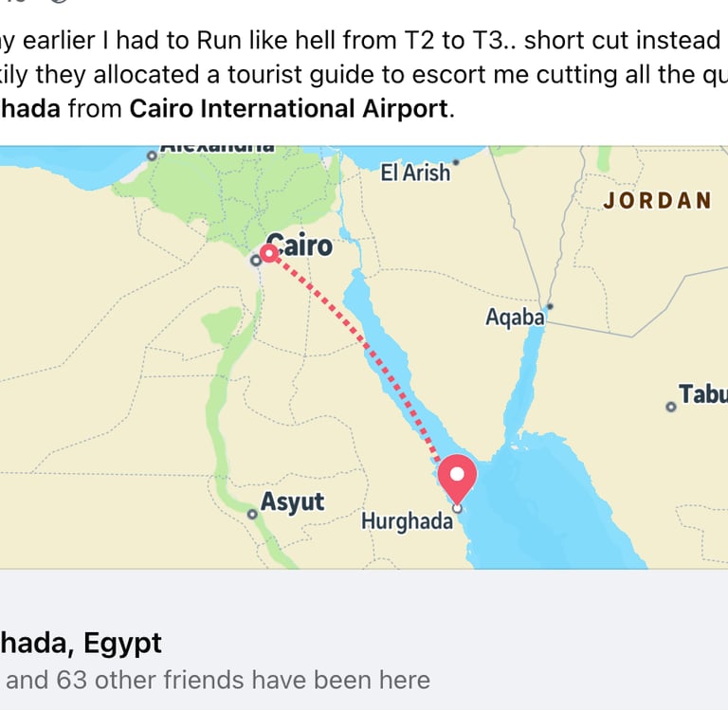Click the Hurghada, Egypt location title
Image resolution: width=728 pixels, height=710 pixels.
[81, 643]
